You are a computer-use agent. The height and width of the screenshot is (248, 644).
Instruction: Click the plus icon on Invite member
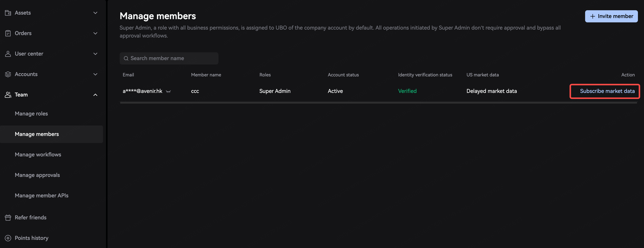pyautogui.click(x=593, y=16)
